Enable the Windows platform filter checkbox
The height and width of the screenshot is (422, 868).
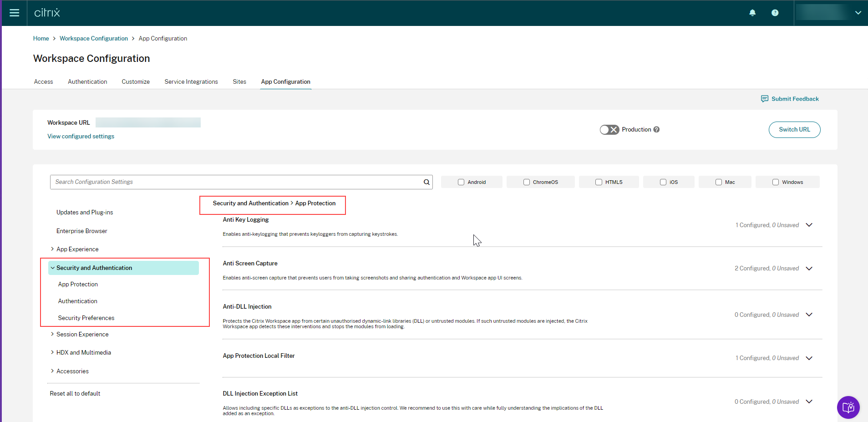click(x=776, y=182)
